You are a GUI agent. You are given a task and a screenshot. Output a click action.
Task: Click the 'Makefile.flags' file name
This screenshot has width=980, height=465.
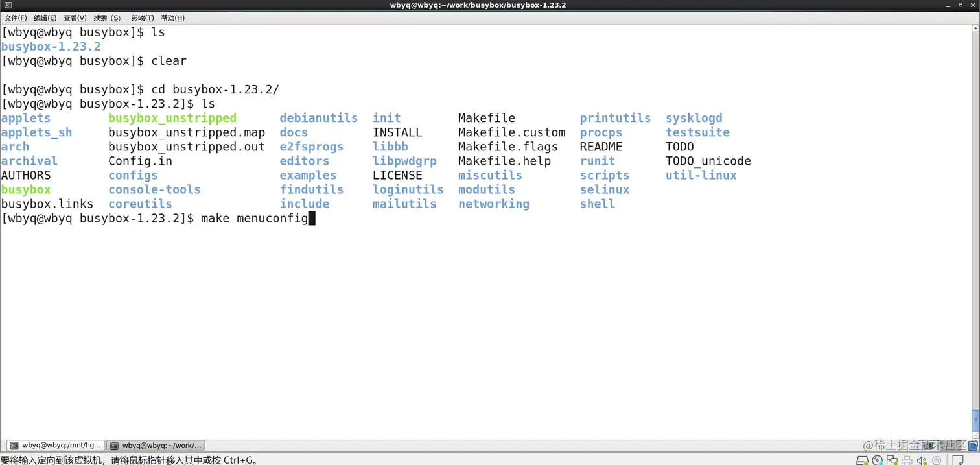tap(508, 147)
